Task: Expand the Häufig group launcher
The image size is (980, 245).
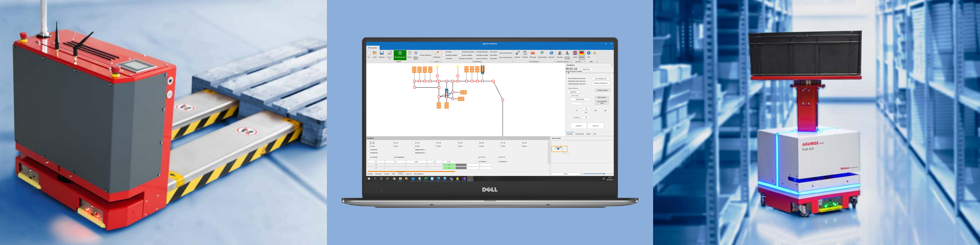Action: (x=432, y=62)
